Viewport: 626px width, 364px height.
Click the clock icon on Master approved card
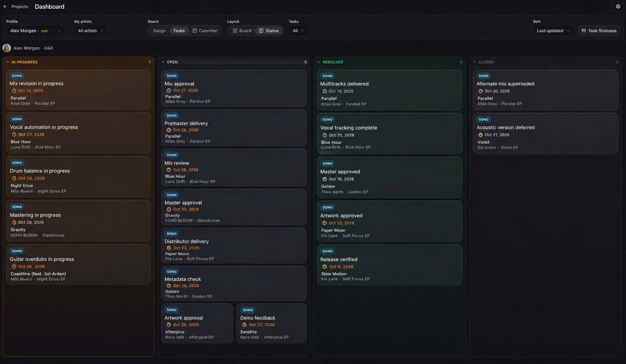click(x=325, y=179)
